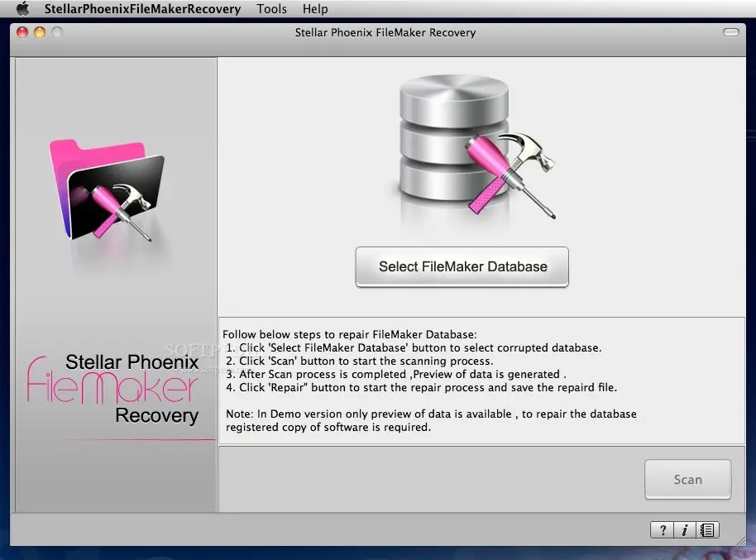
Task: Show about info with the italic i icon
Action: [x=685, y=530]
